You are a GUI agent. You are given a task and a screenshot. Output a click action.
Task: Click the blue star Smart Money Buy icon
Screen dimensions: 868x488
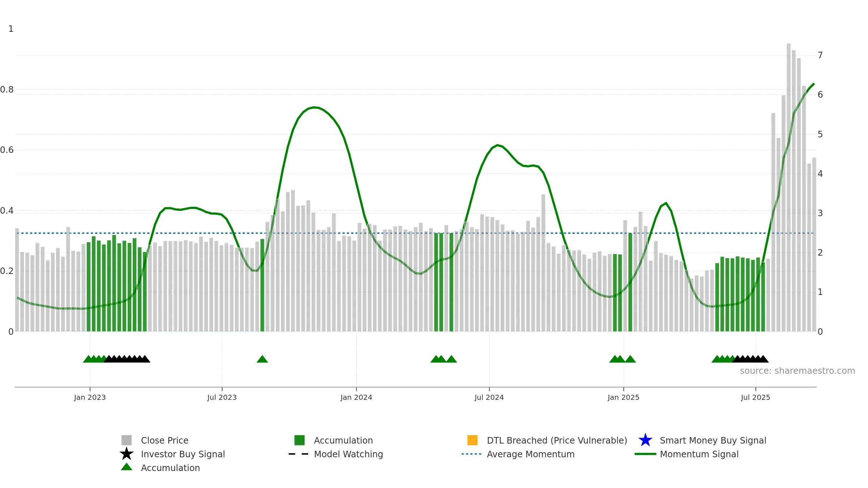click(x=645, y=440)
